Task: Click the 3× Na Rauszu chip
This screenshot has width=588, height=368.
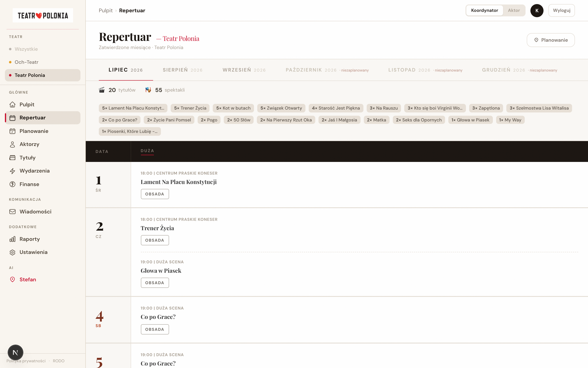Action: (384, 108)
